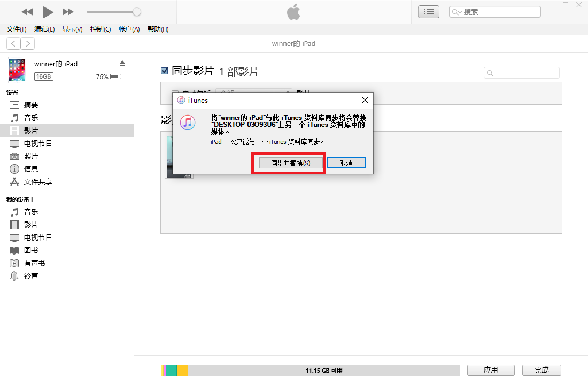Click the play button
The width and height of the screenshot is (588, 385).
[48, 12]
